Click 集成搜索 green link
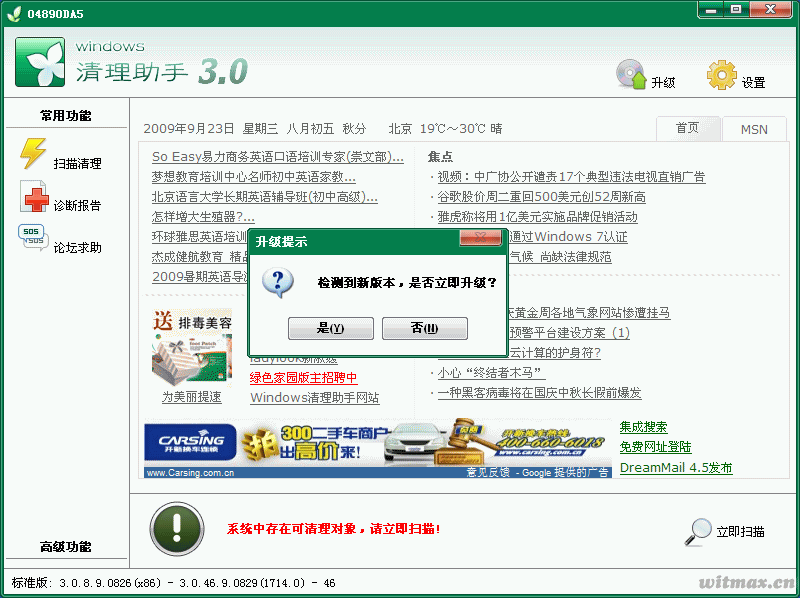 [643, 427]
